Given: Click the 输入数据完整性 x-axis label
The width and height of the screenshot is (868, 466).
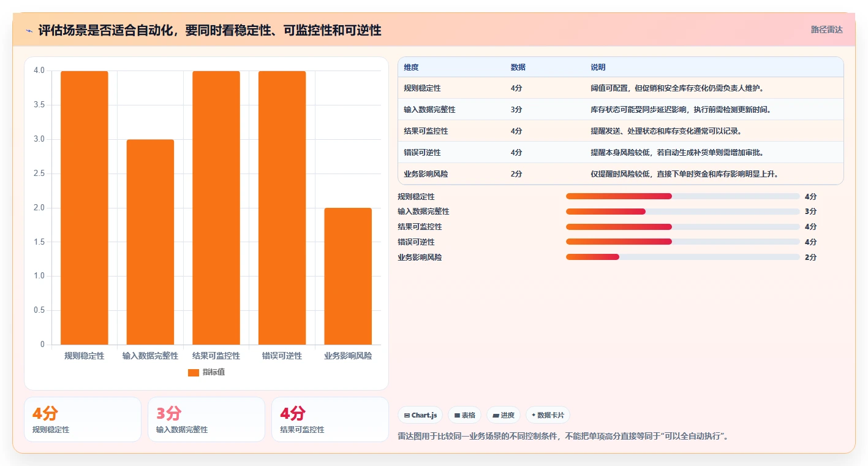Looking at the screenshot, I should coord(150,356).
